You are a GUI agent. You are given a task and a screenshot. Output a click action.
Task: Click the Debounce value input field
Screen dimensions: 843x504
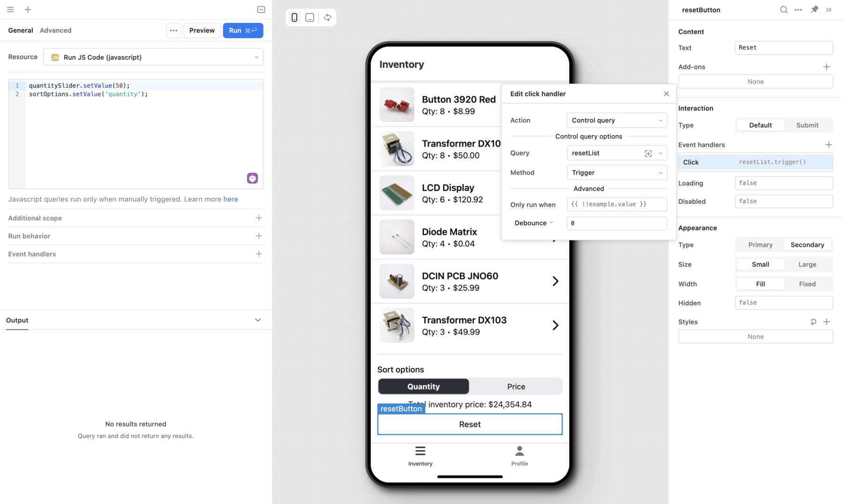pyautogui.click(x=617, y=223)
